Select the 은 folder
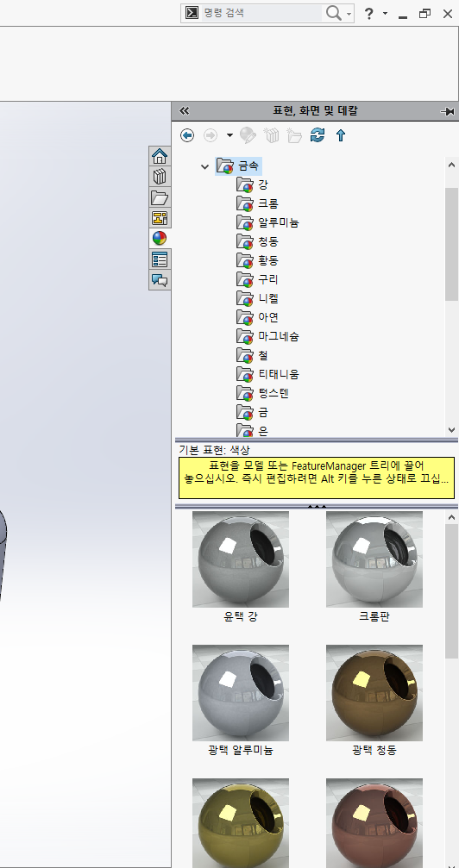This screenshot has width=459, height=868. 252,430
